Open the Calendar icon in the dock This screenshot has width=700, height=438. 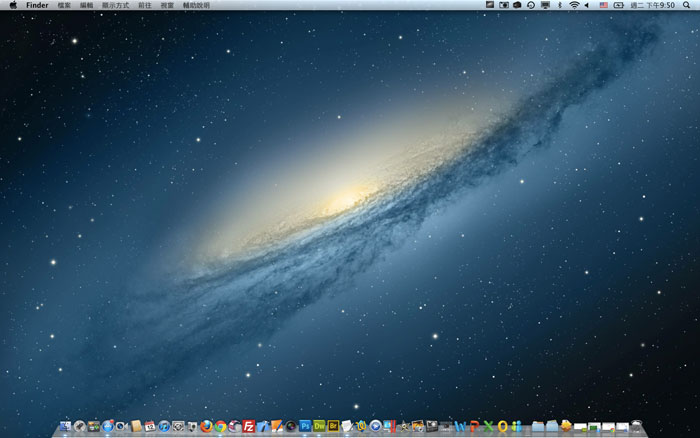(150, 426)
